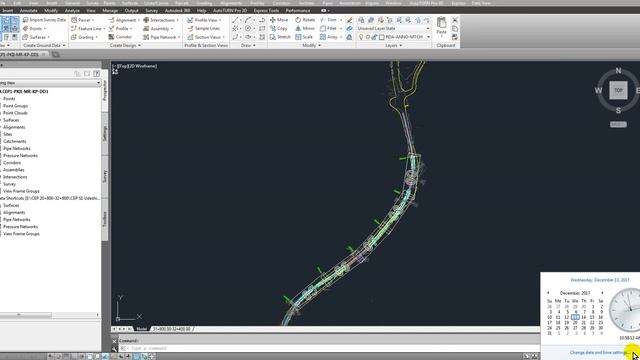
Task: Close the command line panel
Action: [x=114, y=341]
